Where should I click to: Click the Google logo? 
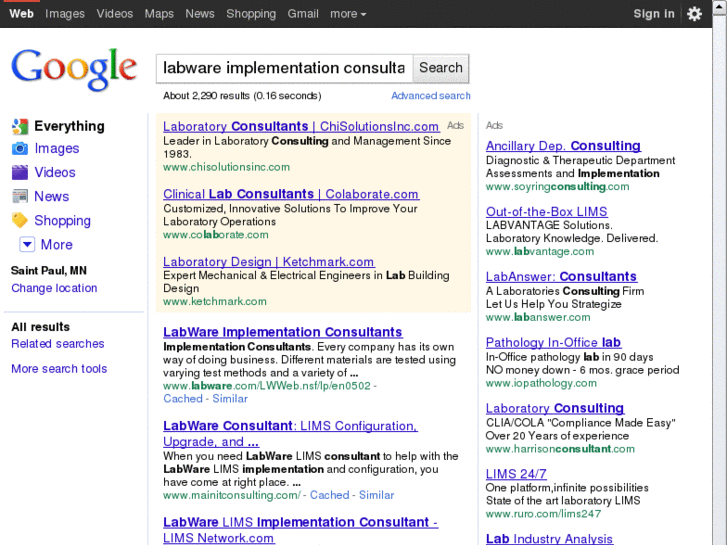pyautogui.click(x=74, y=70)
